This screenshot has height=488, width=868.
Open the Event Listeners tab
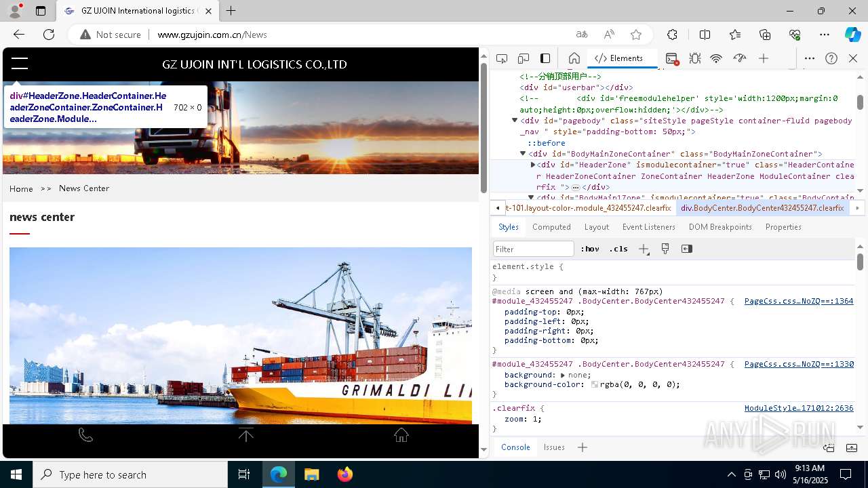pos(649,227)
